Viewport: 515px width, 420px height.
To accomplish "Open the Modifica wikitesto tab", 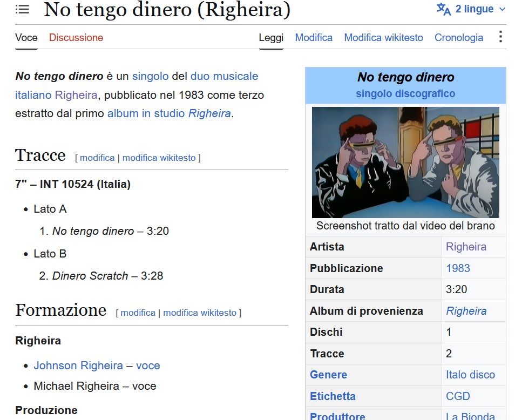I will pos(383,37).
